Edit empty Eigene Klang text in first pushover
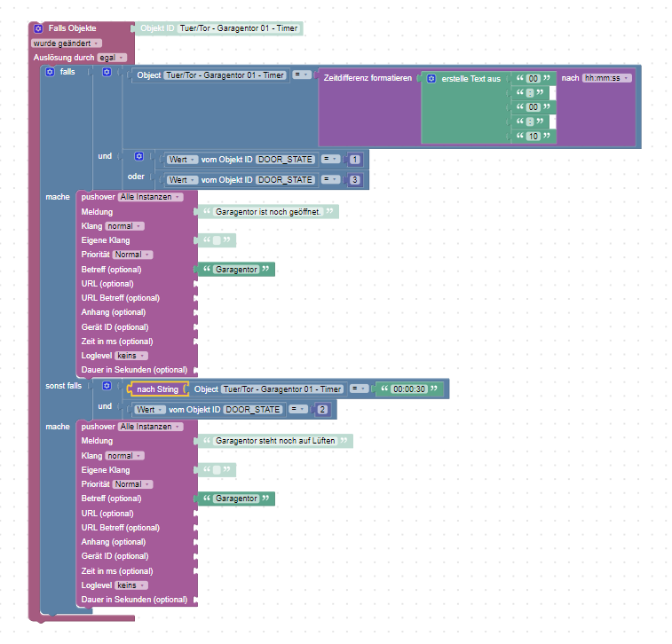Screen dimensions: 672x644 (x=217, y=240)
